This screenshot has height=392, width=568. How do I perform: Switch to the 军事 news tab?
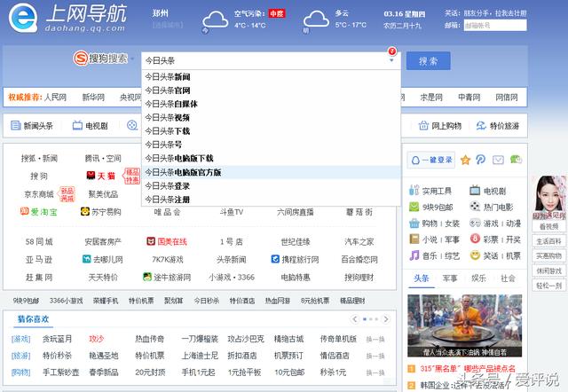tap(450, 278)
